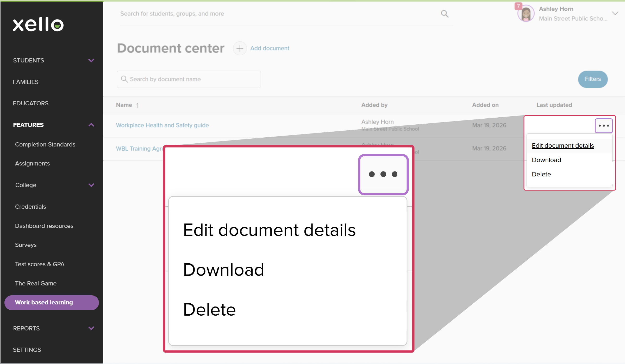Open the notification badge on the avatar
This screenshot has width=625, height=364.
(x=518, y=6)
